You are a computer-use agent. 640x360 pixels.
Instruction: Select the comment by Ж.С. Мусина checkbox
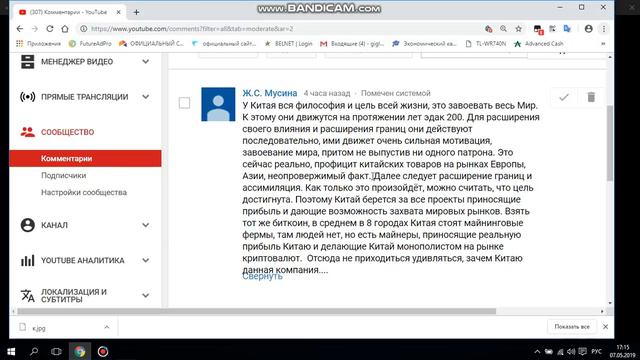(184, 103)
